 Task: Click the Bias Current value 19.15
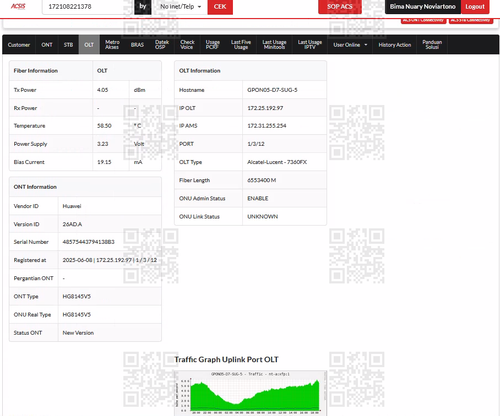point(104,162)
